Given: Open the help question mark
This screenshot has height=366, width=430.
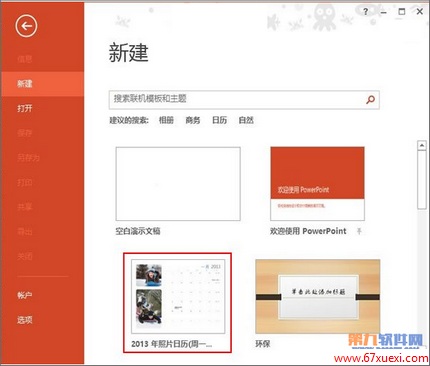Looking at the screenshot, I should (366, 12).
